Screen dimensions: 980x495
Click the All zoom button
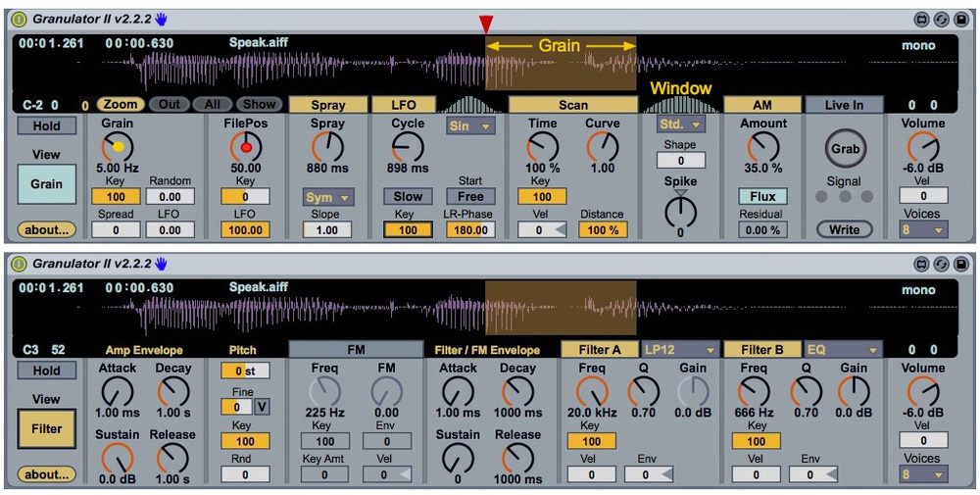tap(213, 104)
